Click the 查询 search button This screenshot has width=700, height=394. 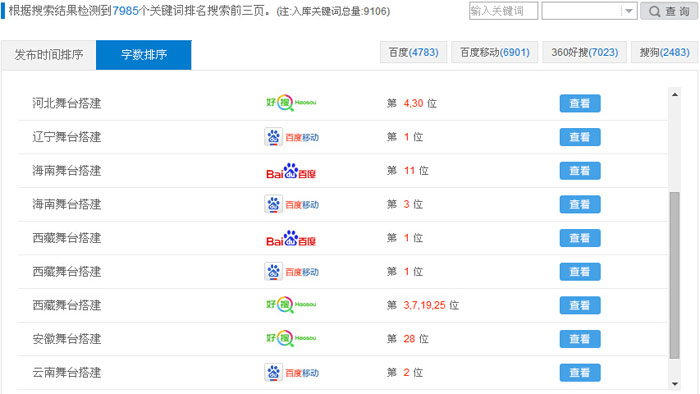pos(669,11)
